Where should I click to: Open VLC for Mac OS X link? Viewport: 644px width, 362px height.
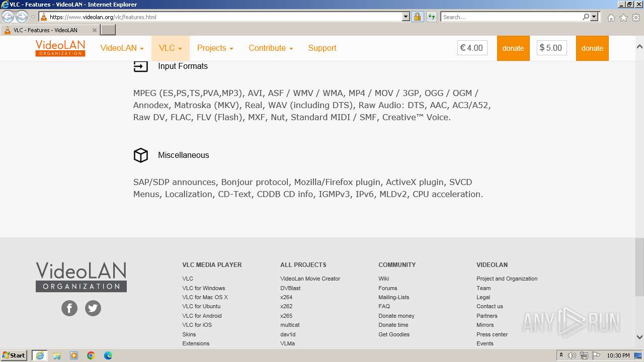[x=205, y=297]
